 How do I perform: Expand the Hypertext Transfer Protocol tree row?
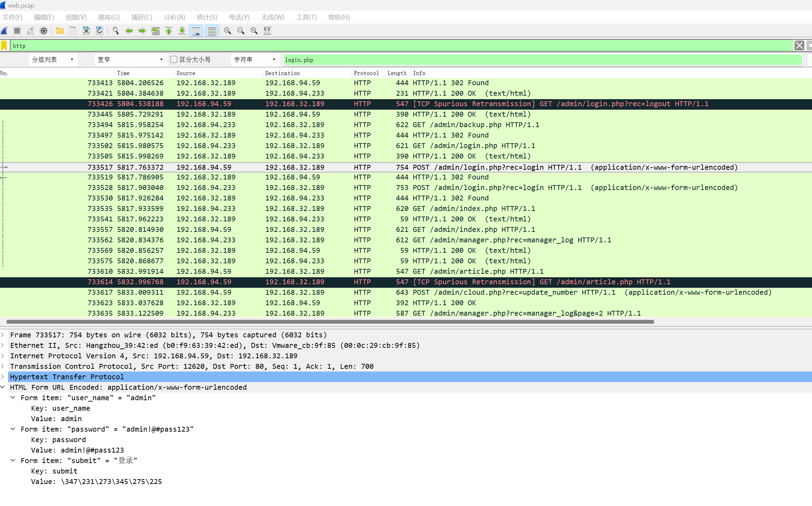[3, 377]
